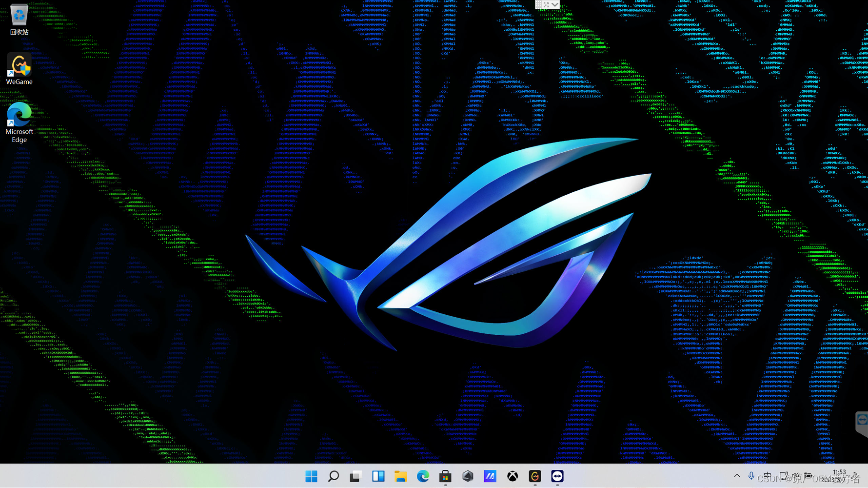Image resolution: width=868 pixels, height=488 pixels.
Task: Open taskbar Search magnifier
Action: (x=334, y=476)
